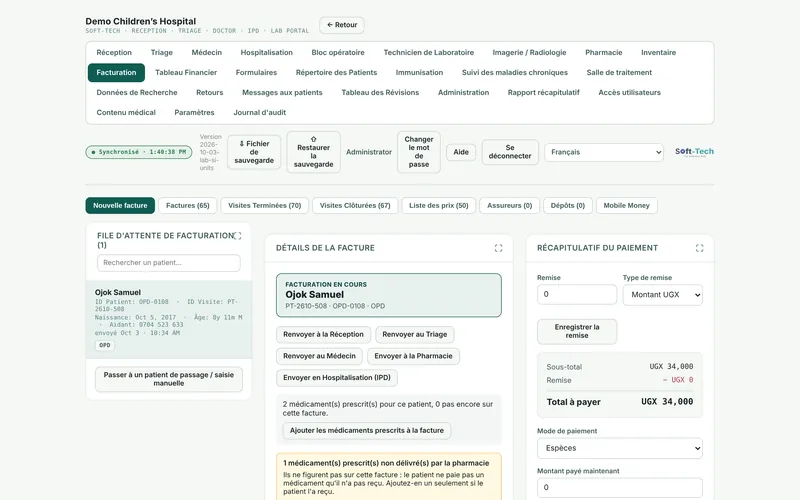Click Restaurer la sauvegarde
This screenshot has width=800, height=500.
(x=313, y=152)
